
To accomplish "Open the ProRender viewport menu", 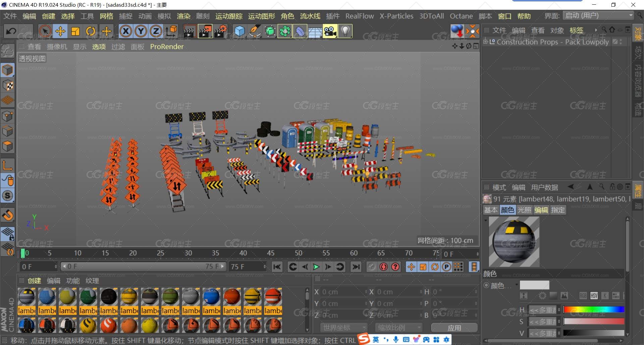I will 167,47.
